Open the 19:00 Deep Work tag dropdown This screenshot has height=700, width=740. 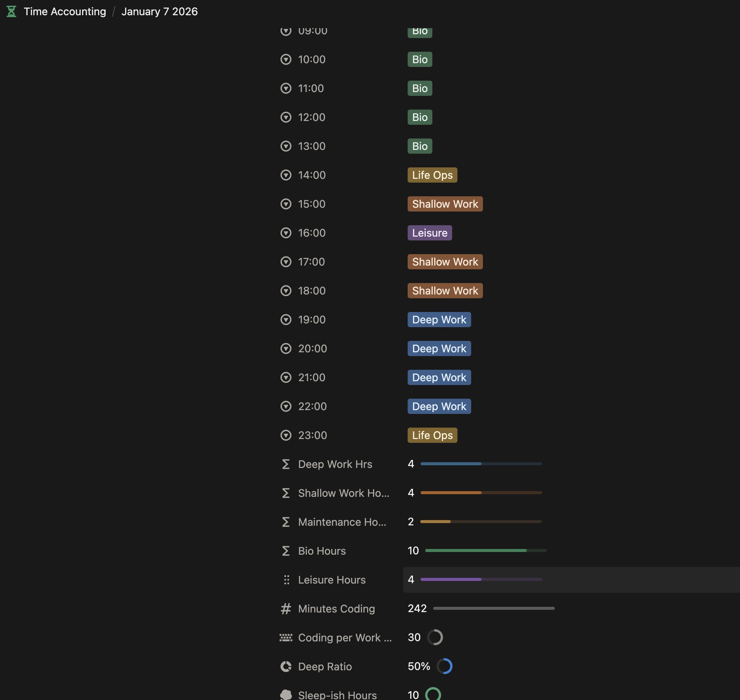(439, 320)
